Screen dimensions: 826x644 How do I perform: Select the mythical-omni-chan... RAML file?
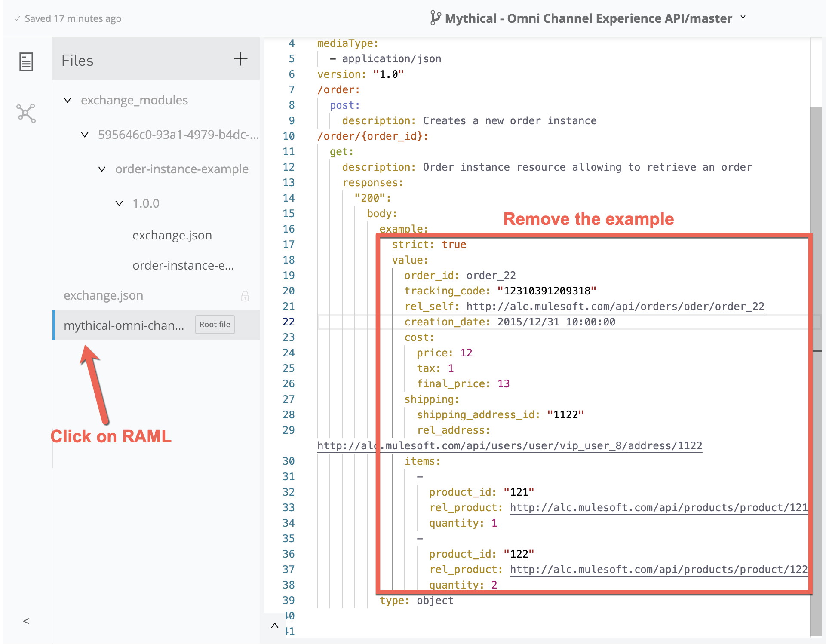point(124,325)
